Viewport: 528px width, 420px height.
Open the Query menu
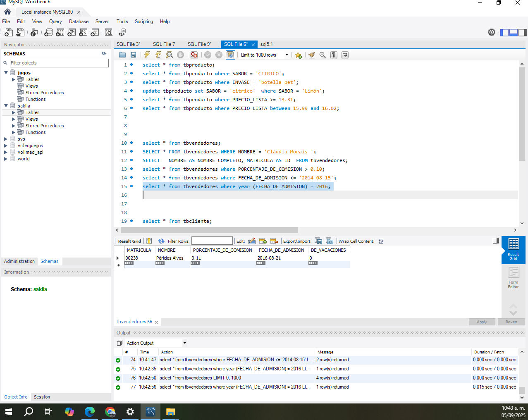pos(55,21)
